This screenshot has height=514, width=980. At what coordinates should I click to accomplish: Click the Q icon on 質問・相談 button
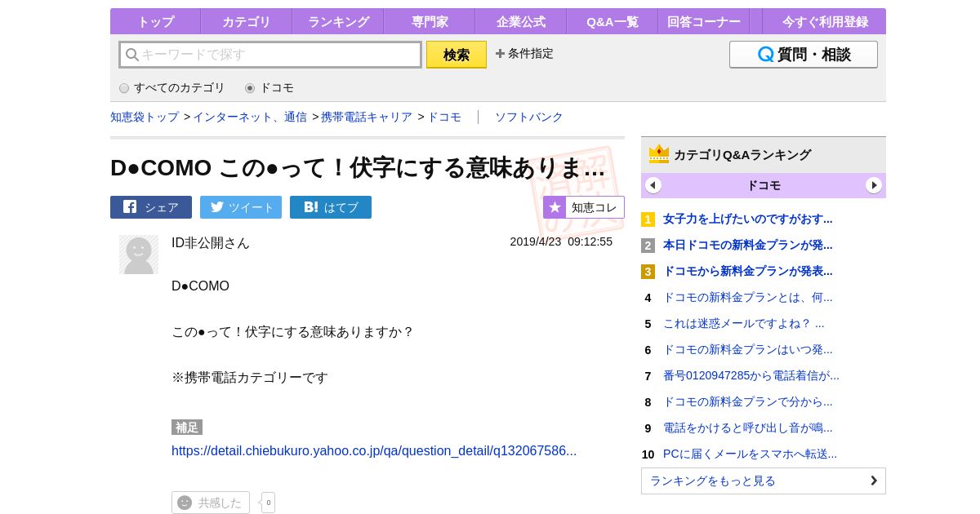[766, 55]
